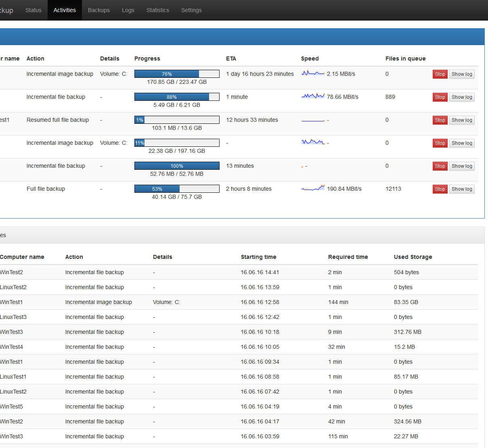Image resolution: width=488 pixels, height=448 pixels.
Task: Click the Starting time column header
Action: (259, 257)
